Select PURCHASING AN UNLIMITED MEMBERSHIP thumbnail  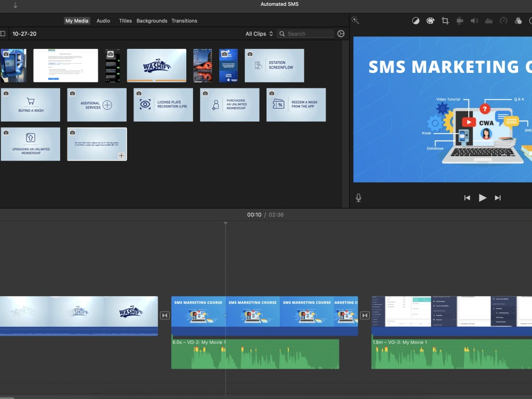(x=230, y=105)
